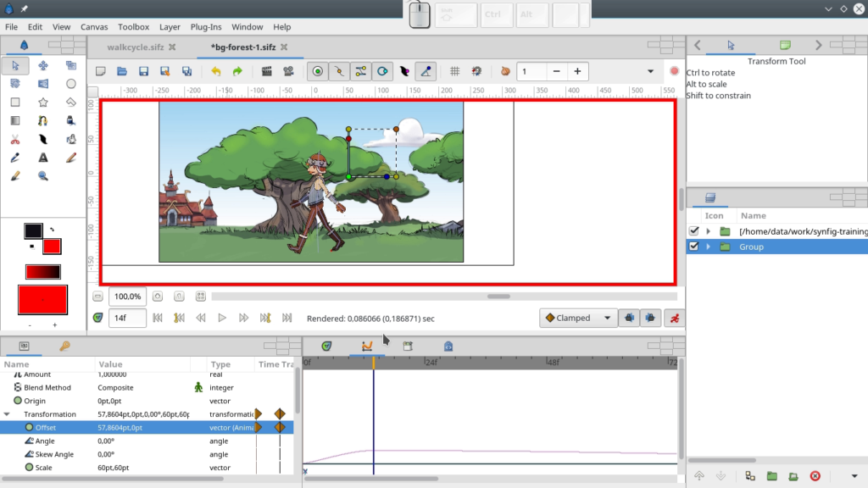Enable animation editing mode with the red icon
This screenshot has height=488, width=868.
[x=676, y=318]
